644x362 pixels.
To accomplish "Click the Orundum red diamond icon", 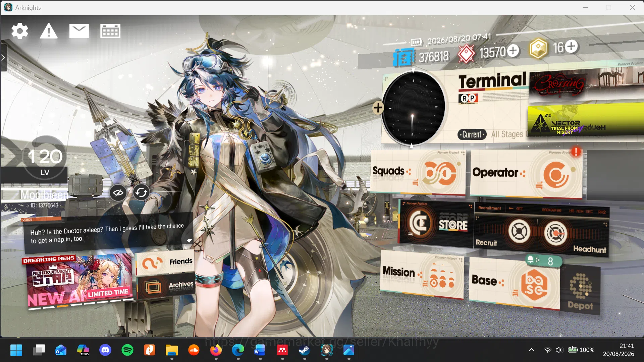I will tap(467, 54).
